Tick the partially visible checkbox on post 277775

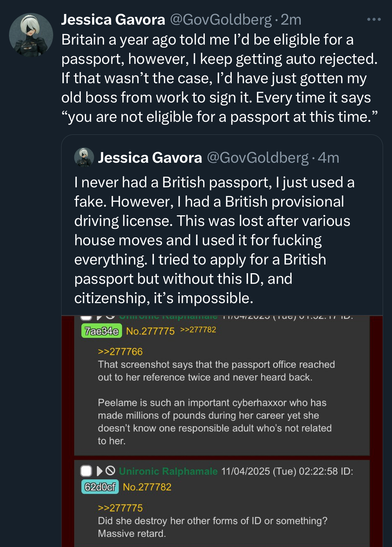coord(86,317)
